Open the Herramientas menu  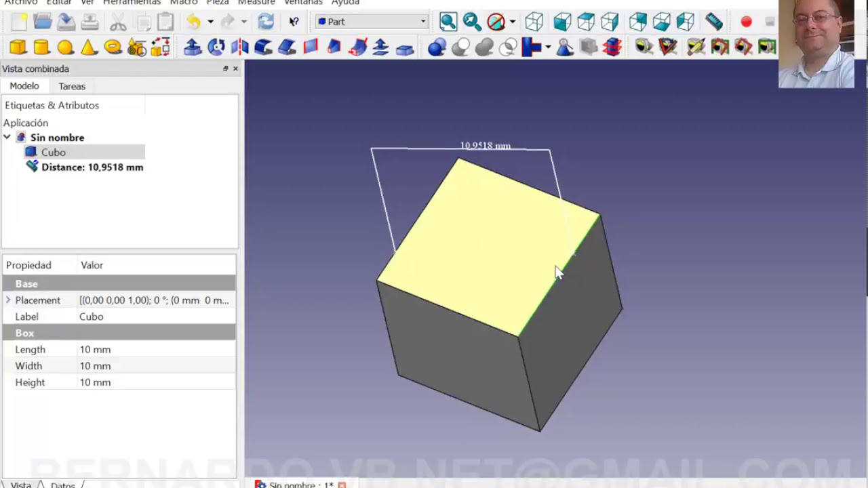[x=132, y=3]
